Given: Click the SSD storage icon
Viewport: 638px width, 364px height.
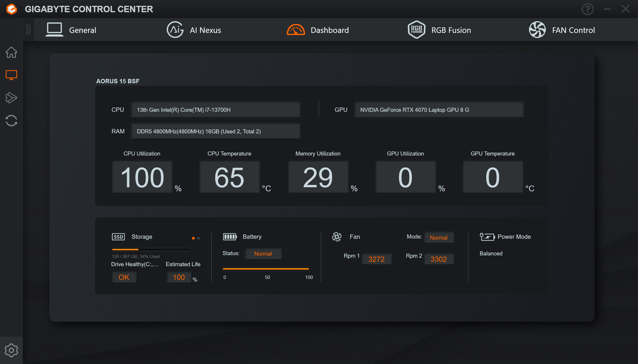Looking at the screenshot, I should [x=118, y=237].
